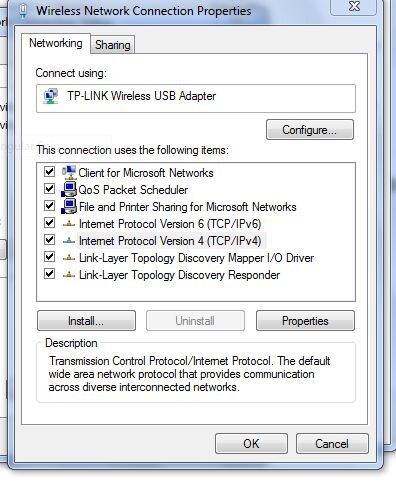The height and width of the screenshot is (485, 396).
Task: Click the TCP/IPv4 protocol icon
Action: point(69,241)
